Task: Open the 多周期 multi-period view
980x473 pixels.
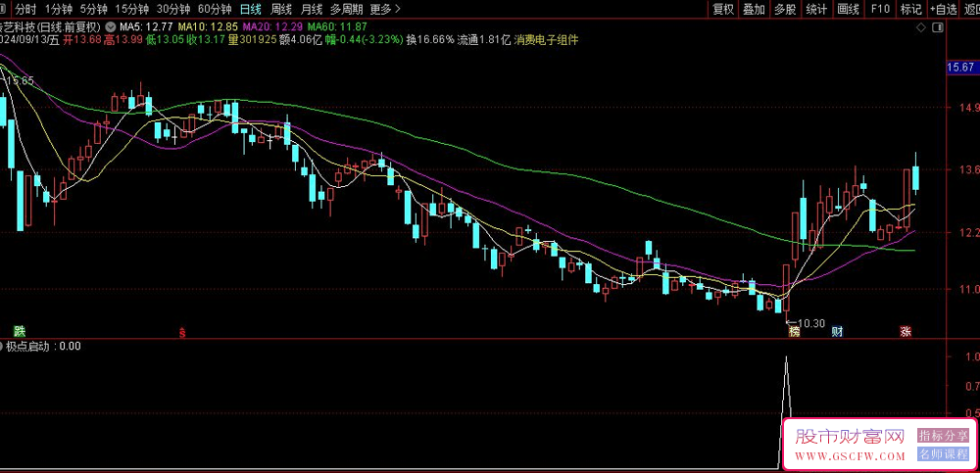Action: (x=346, y=9)
